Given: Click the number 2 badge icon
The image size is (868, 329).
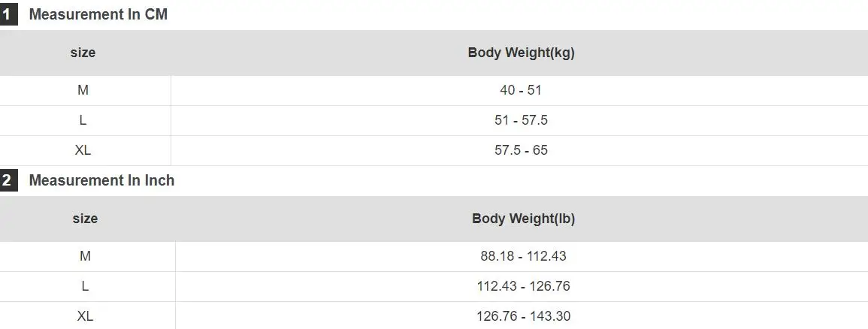Looking at the screenshot, I should point(8,180).
